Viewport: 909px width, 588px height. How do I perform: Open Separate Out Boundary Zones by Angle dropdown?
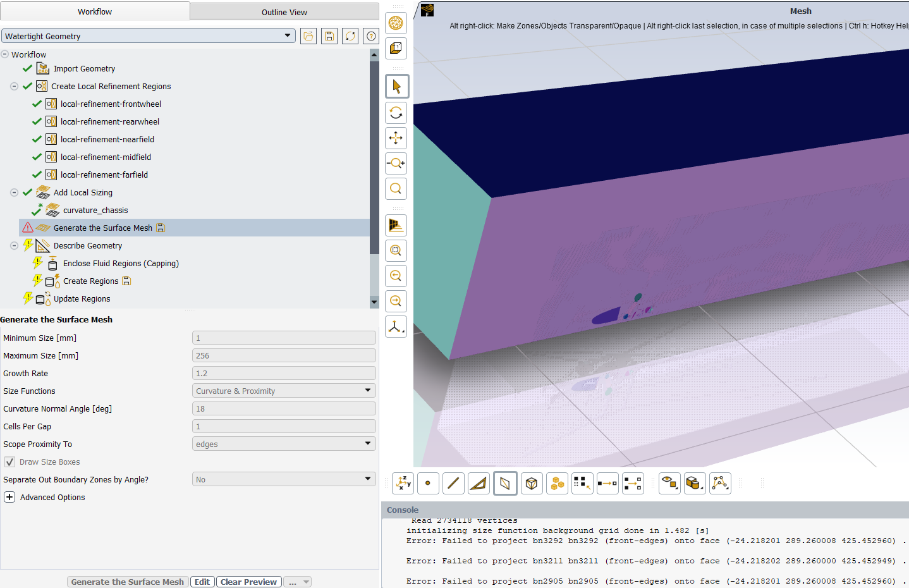[284, 480]
